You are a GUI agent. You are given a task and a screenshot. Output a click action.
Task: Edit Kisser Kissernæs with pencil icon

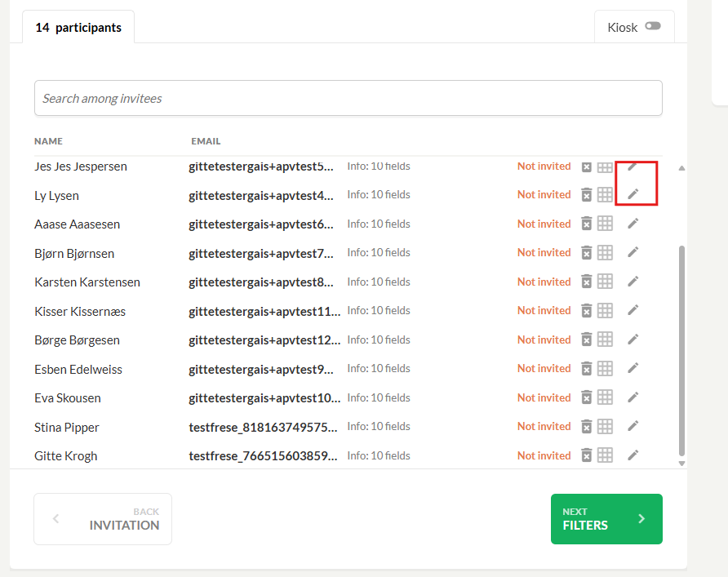tap(633, 310)
